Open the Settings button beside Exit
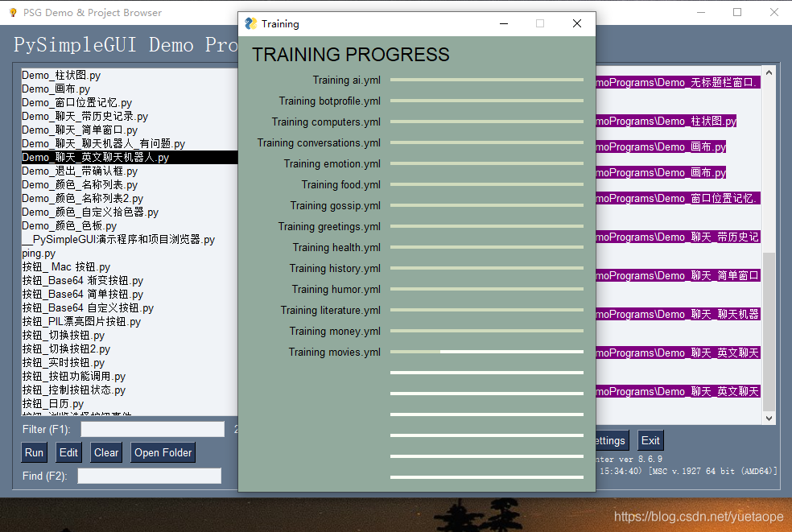 612,440
